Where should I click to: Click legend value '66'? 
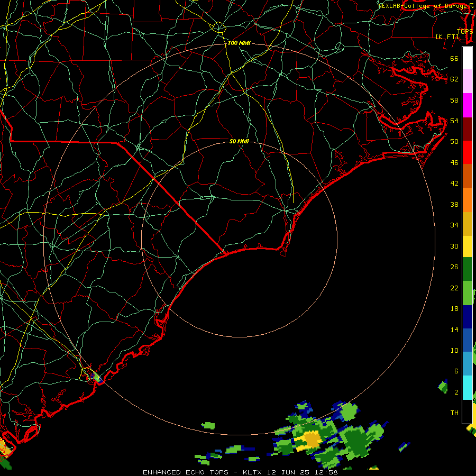pos(454,58)
